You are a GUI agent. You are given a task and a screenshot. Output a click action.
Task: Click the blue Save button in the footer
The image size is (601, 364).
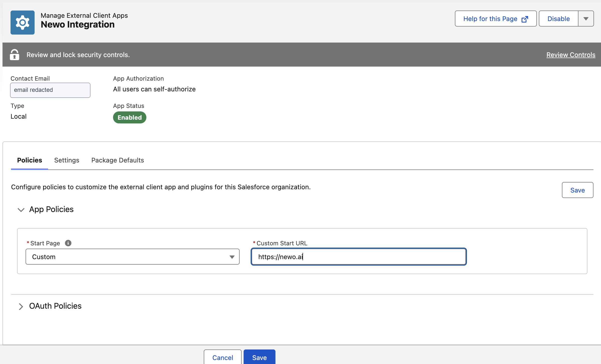[259, 357]
